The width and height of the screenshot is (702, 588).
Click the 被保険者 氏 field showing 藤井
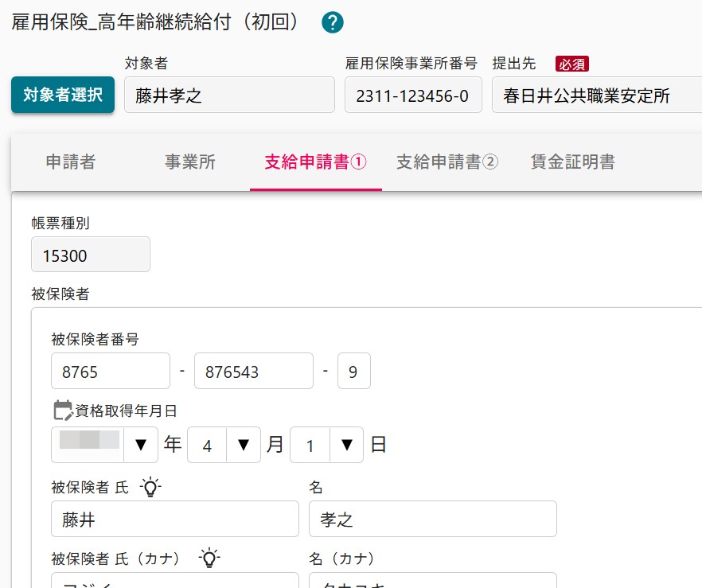175,519
